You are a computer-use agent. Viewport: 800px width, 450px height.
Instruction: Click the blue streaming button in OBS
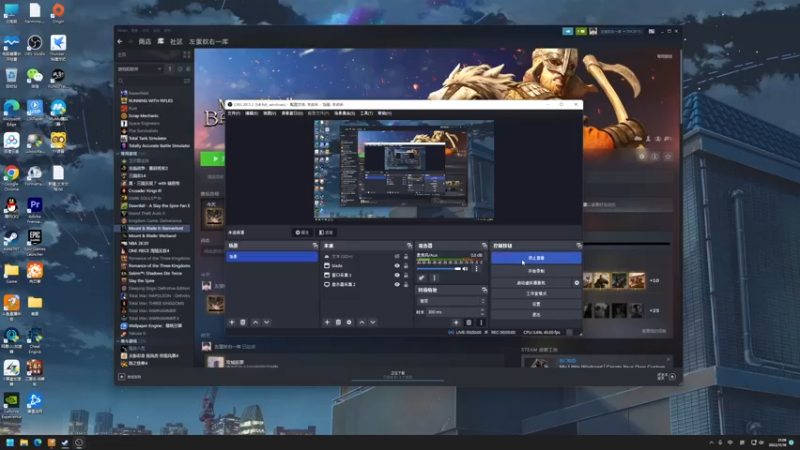pyautogui.click(x=536, y=258)
